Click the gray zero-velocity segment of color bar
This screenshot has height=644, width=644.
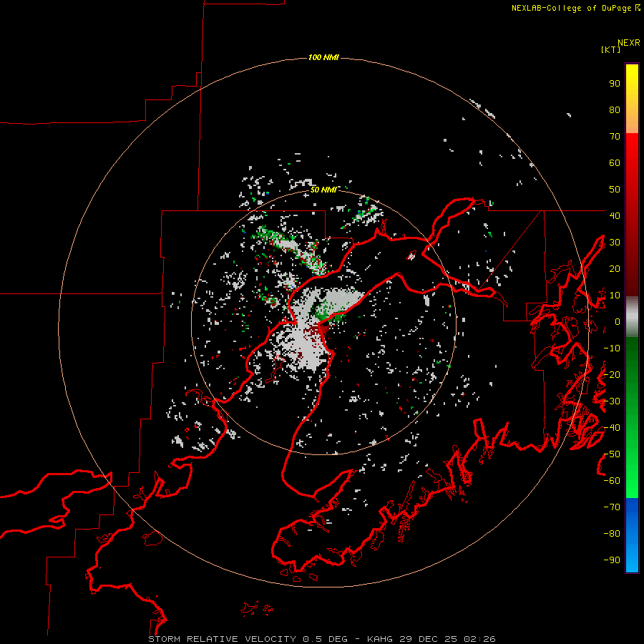click(x=632, y=317)
